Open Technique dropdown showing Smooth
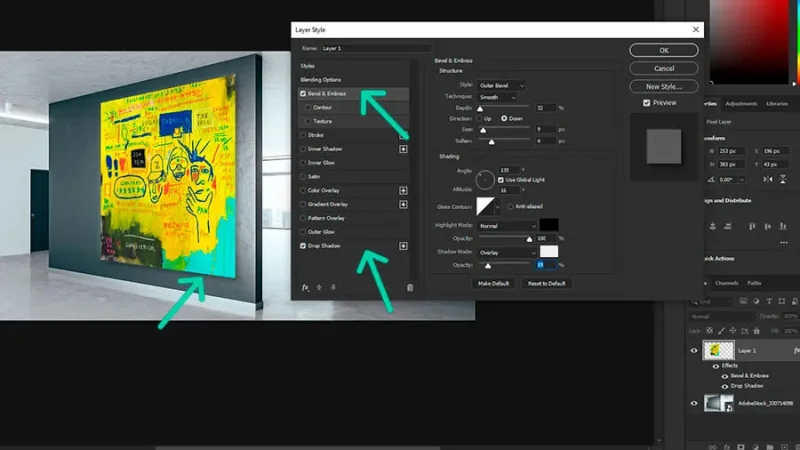The height and width of the screenshot is (450, 800). (x=497, y=97)
